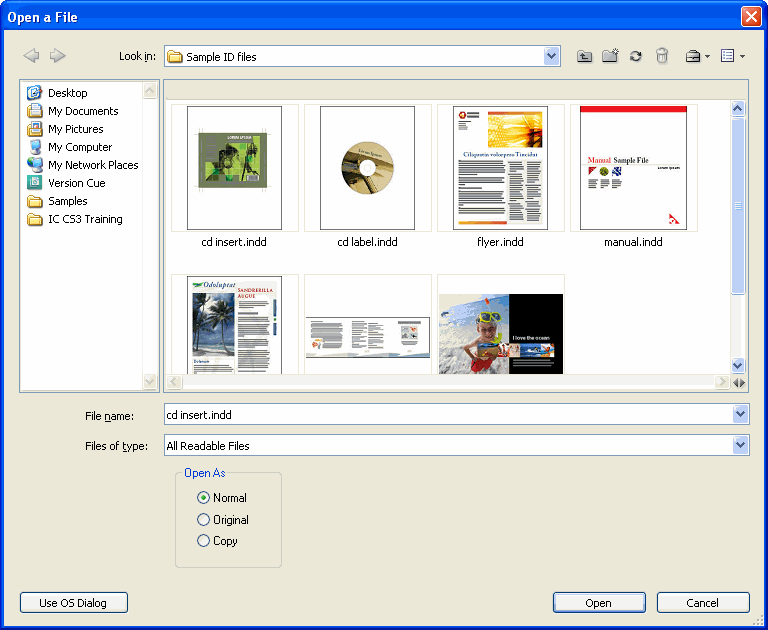Click sidebar scroll up arrow
The image size is (768, 630).
pos(150,90)
